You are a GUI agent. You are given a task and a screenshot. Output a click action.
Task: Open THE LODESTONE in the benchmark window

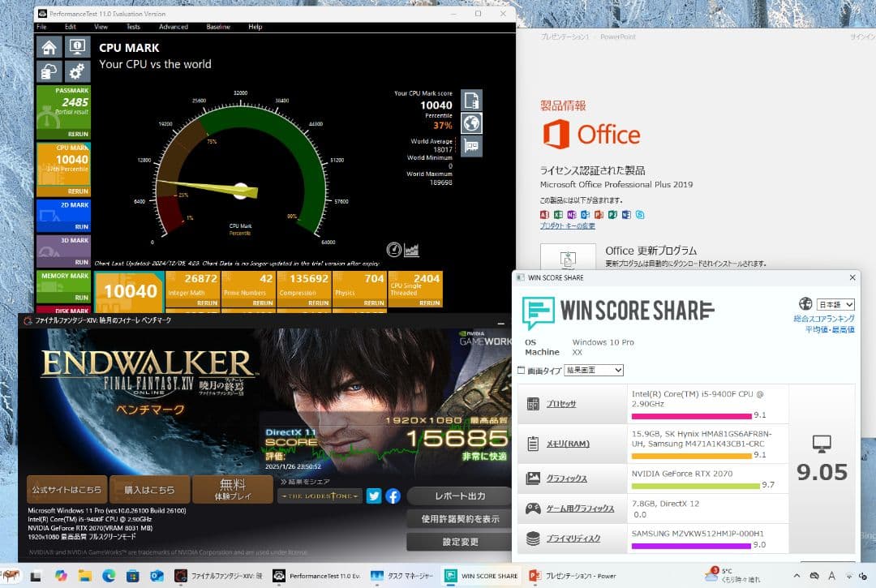[320, 496]
